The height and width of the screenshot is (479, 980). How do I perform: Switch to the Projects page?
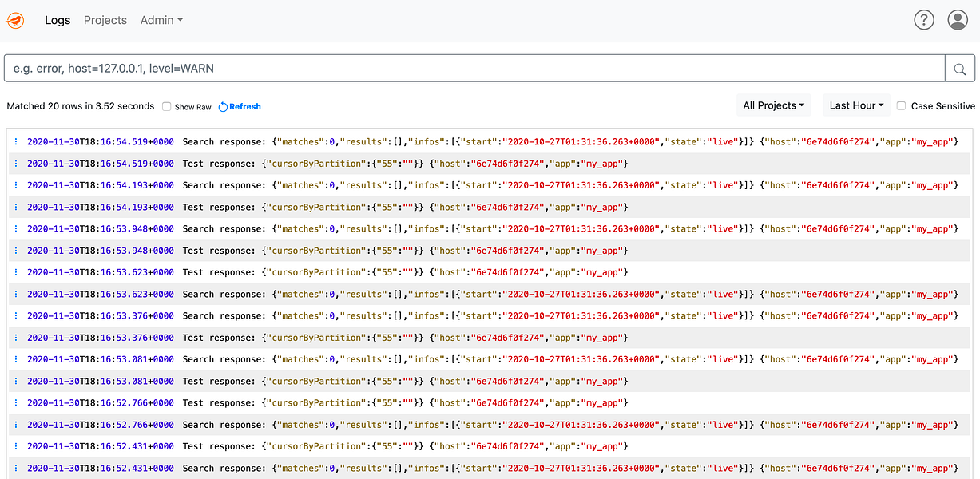[105, 20]
